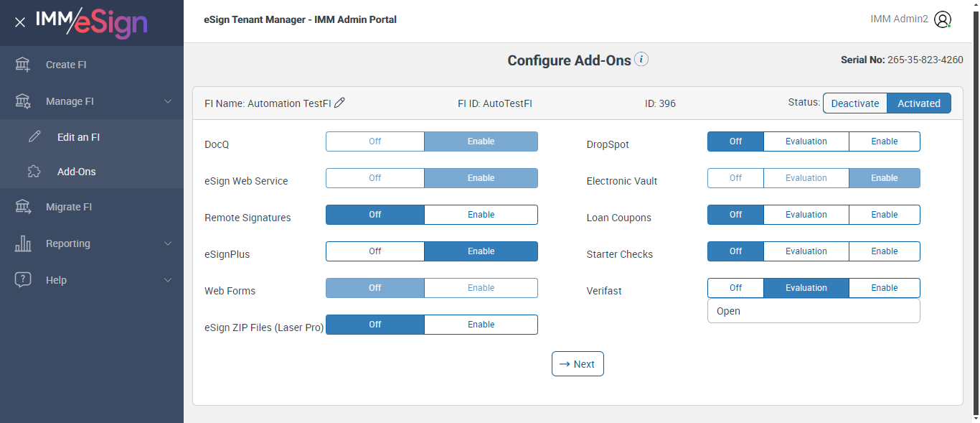This screenshot has height=423, width=980.
Task: Enable the Remote Signatures add-on
Action: tap(481, 215)
